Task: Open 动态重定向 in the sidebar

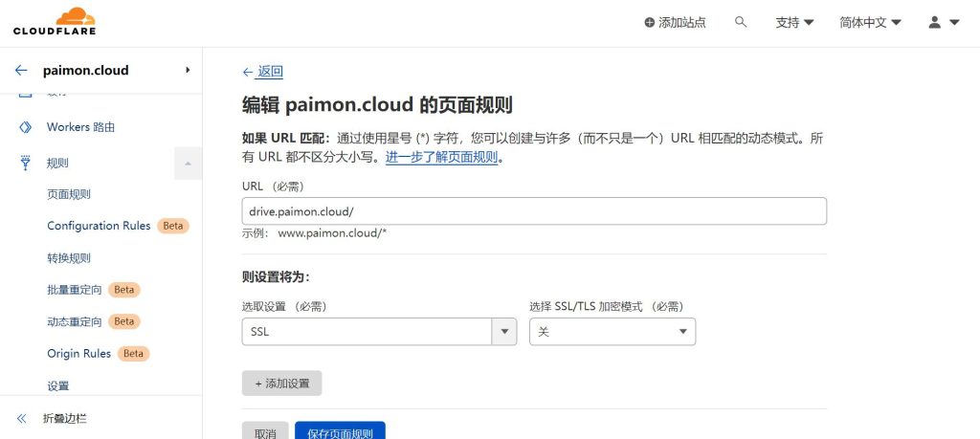Action: click(75, 321)
